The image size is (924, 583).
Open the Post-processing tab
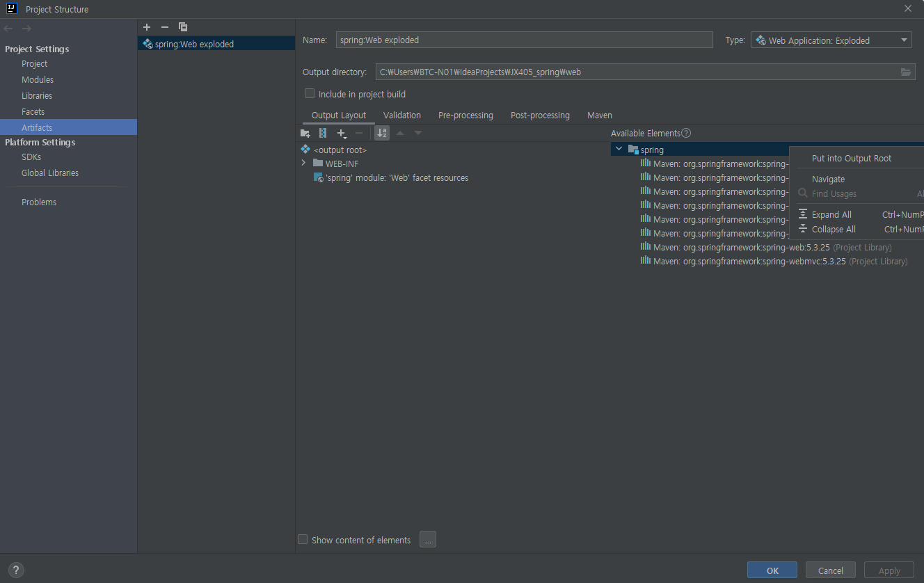click(540, 115)
